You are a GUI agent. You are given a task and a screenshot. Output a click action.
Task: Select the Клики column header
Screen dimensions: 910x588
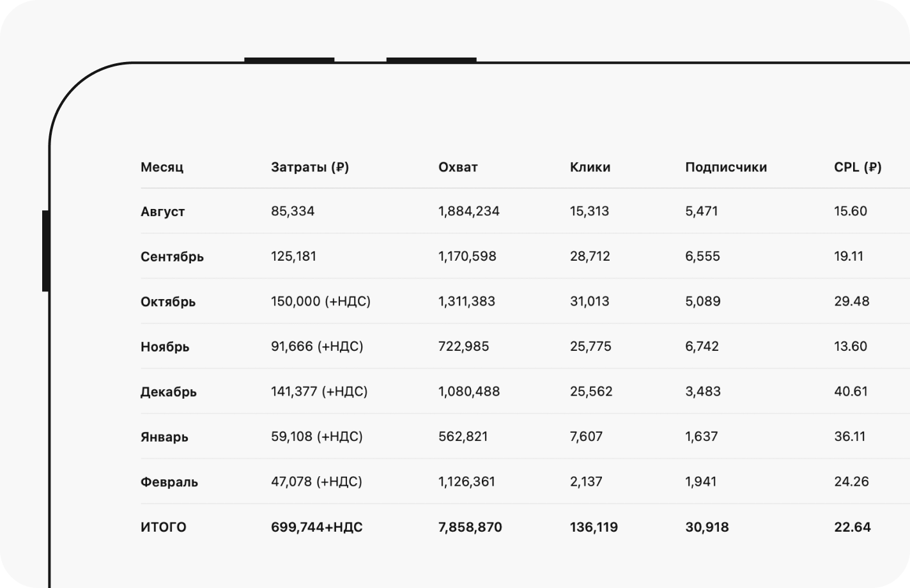590,167
